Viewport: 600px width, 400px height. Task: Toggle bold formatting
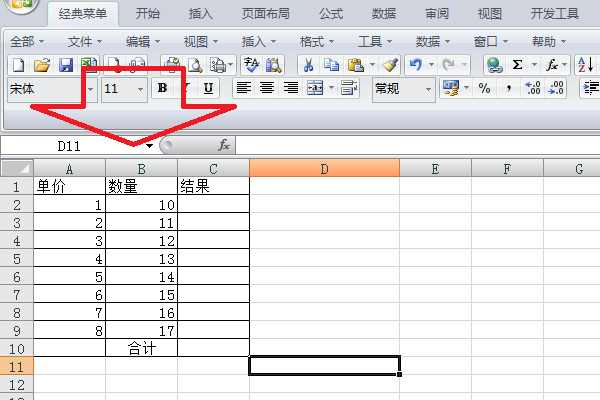(162, 88)
